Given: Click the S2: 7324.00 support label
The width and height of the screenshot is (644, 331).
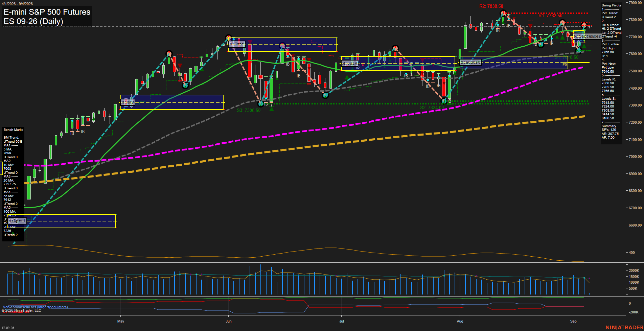Looking at the screenshot, I should pyautogui.click(x=432, y=108).
